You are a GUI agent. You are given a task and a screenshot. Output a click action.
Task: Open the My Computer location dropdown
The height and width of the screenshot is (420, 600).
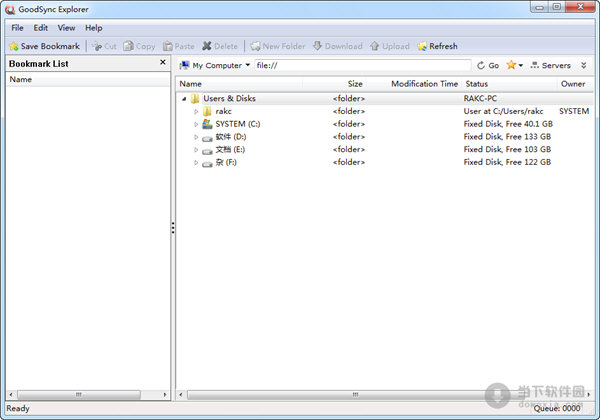click(x=248, y=65)
